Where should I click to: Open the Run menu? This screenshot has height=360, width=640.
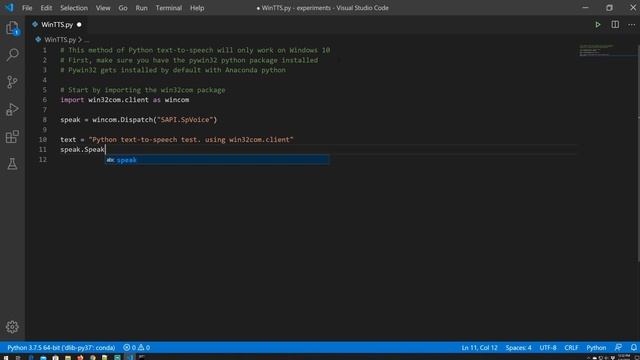142,8
